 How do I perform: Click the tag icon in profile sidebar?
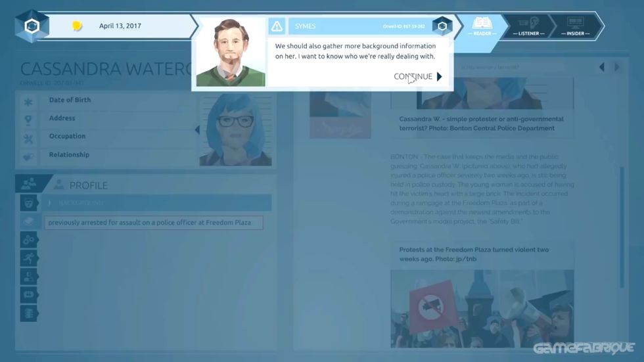coord(28,221)
